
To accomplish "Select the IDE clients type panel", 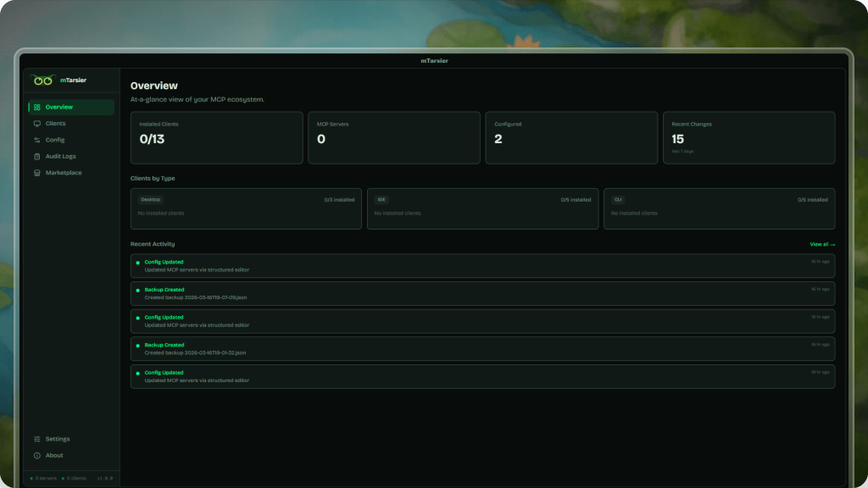I will [x=482, y=208].
